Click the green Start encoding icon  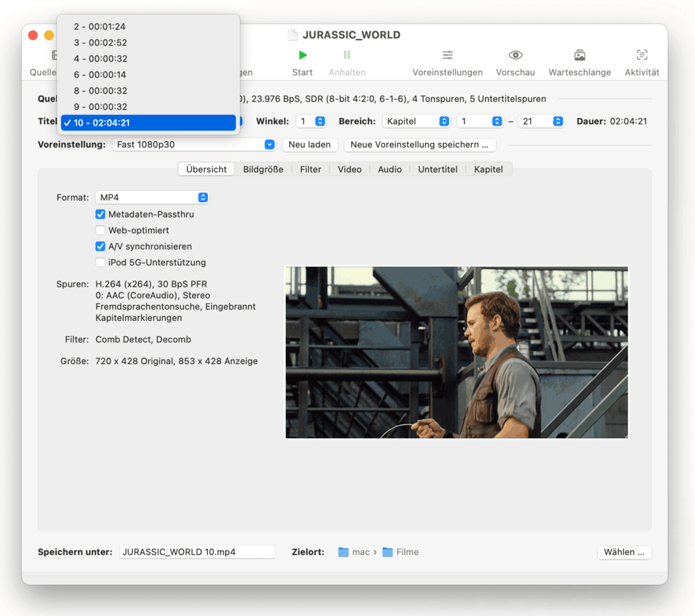(x=302, y=56)
